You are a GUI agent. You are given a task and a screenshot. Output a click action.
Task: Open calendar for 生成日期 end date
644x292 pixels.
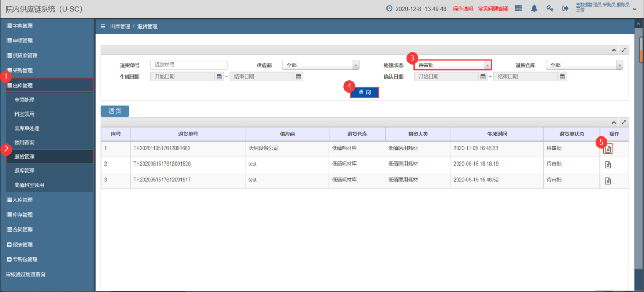click(298, 76)
